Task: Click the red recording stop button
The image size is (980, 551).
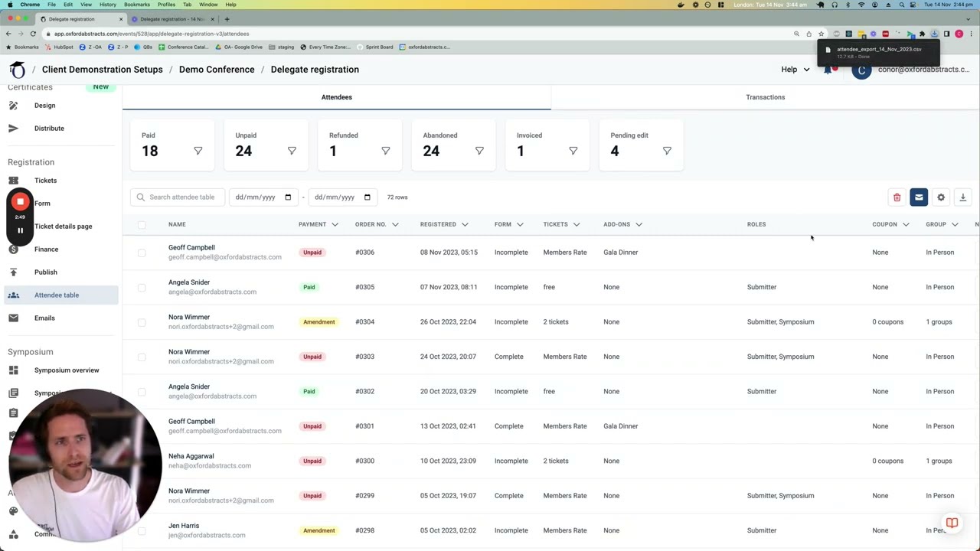Action: click(21, 202)
